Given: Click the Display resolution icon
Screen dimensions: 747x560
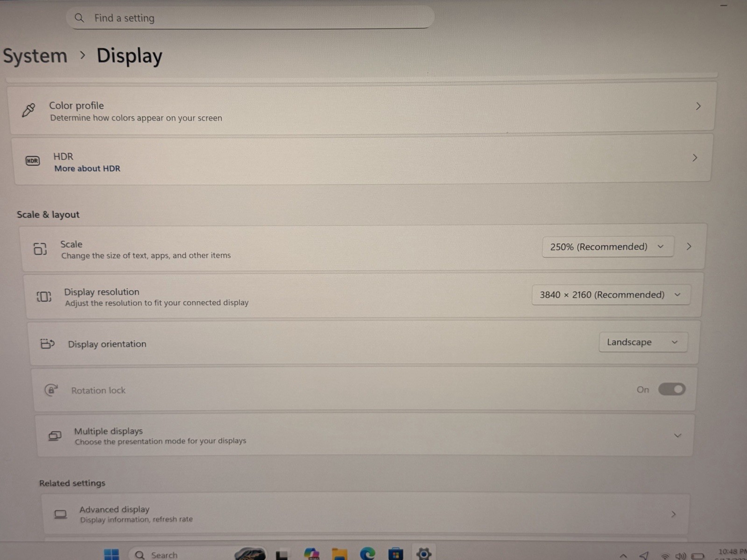Looking at the screenshot, I should (44, 296).
